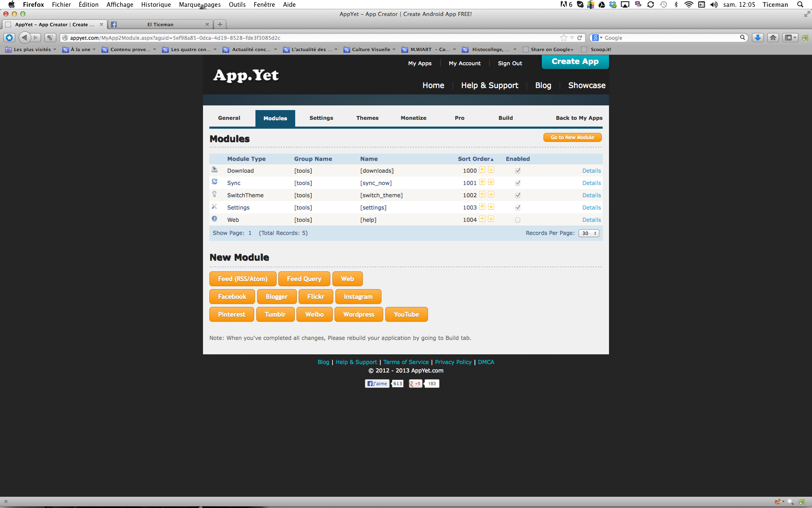Image resolution: width=812 pixels, height=508 pixels.
Task: Click the App.Yet logo
Action: pyautogui.click(x=246, y=75)
